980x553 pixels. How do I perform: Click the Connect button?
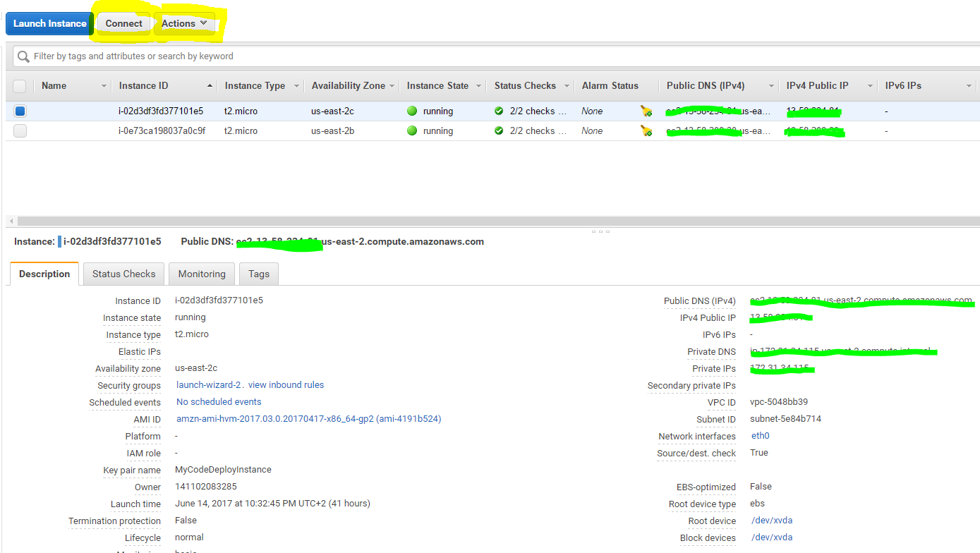pos(124,23)
